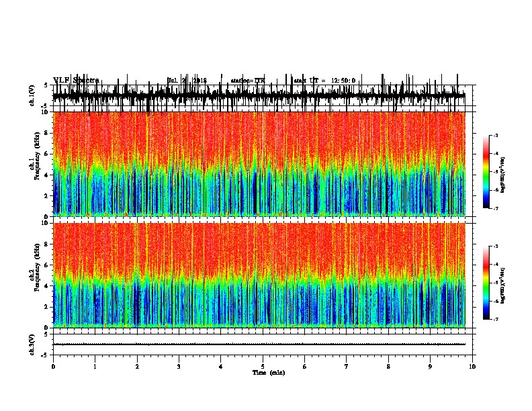This screenshot has height=411, width=532.
Task: Click the ch.2 color bar log(PSD) label
Action: click(503, 285)
